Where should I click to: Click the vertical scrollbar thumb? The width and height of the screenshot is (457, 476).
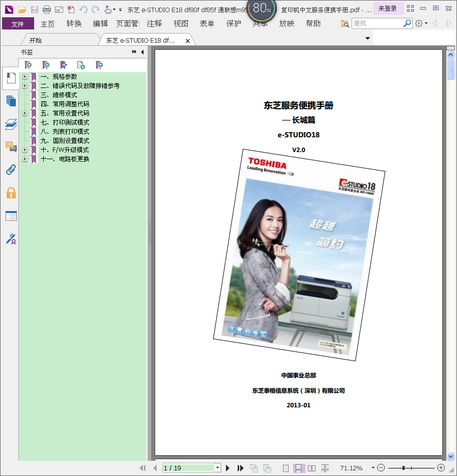pos(450,69)
